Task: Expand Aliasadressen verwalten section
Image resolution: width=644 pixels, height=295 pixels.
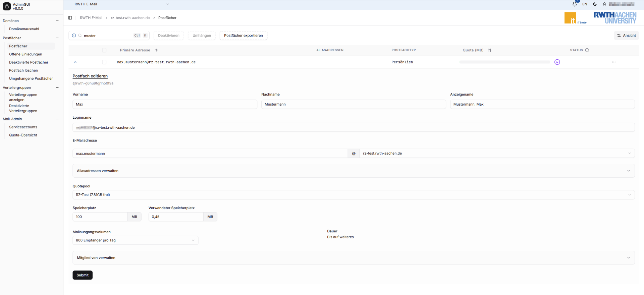Action: [353, 171]
